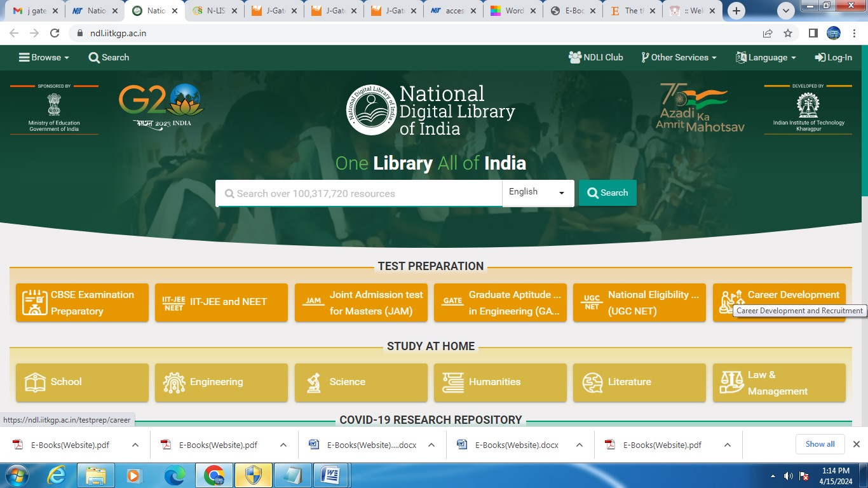Click the Humanities books icon

pyautogui.click(x=452, y=383)
